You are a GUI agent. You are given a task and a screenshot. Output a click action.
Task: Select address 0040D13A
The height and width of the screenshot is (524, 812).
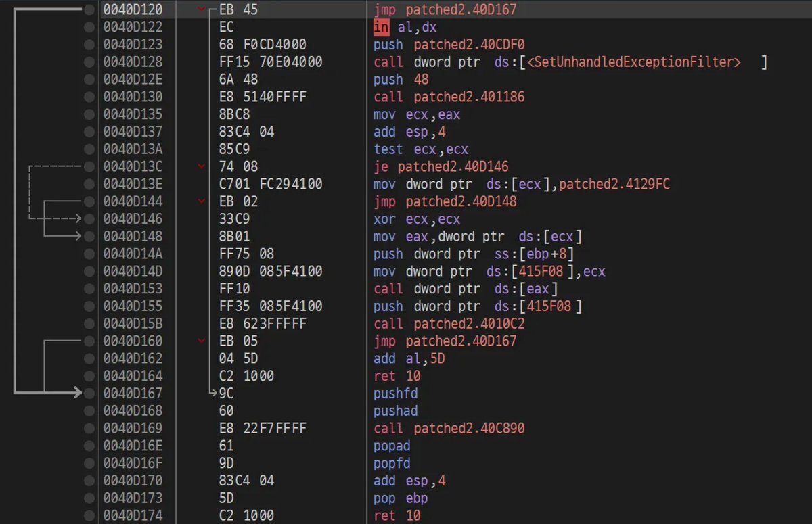pos(133,149)
